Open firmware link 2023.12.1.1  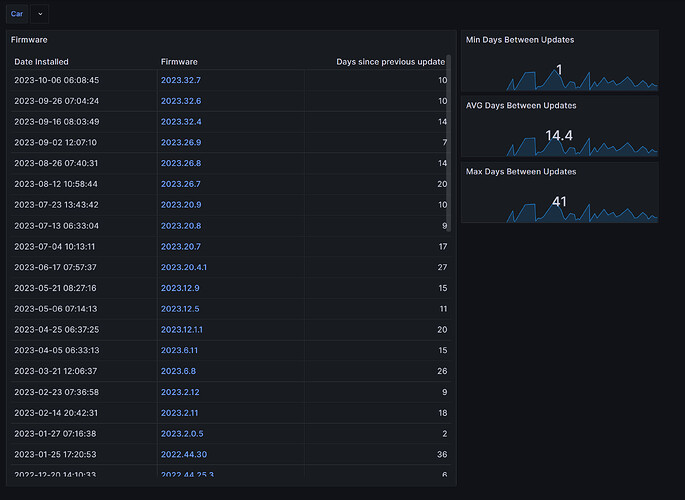[182, 330]
